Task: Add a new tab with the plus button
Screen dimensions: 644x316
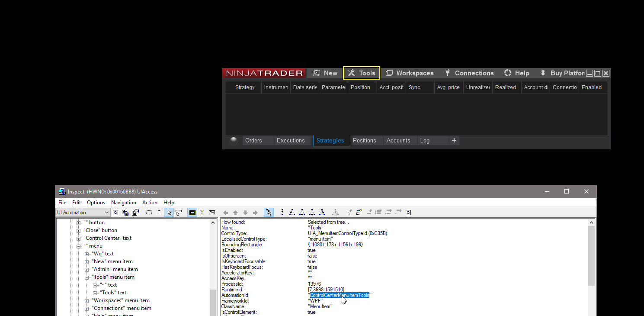Action: pyautogui.click(x=454, y=140)
